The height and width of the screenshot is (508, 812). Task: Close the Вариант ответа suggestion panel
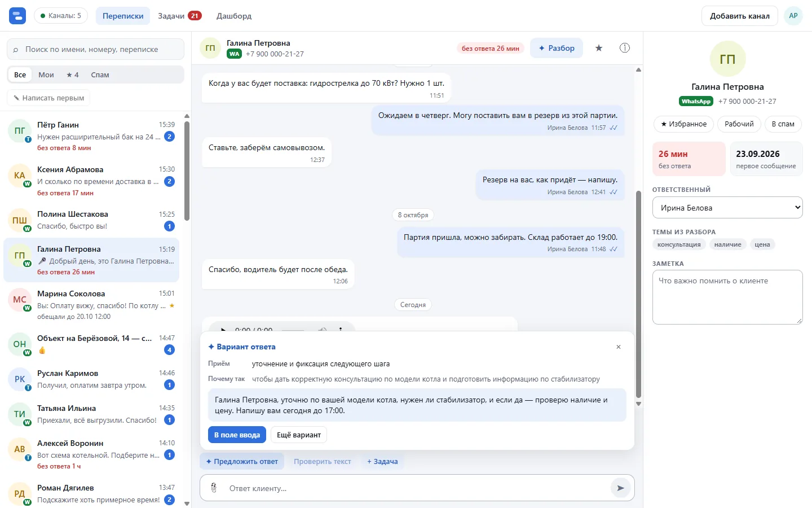tap(619, 347)
